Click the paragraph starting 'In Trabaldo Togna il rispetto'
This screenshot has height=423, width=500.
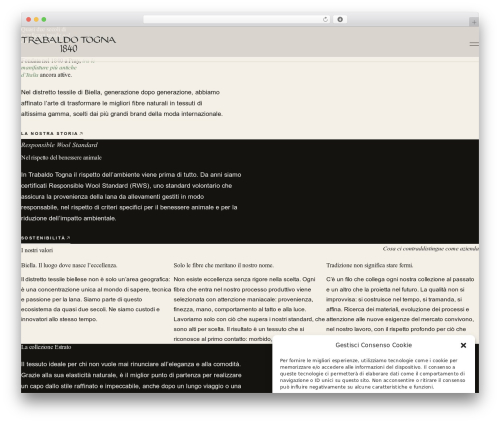[131, 196]
